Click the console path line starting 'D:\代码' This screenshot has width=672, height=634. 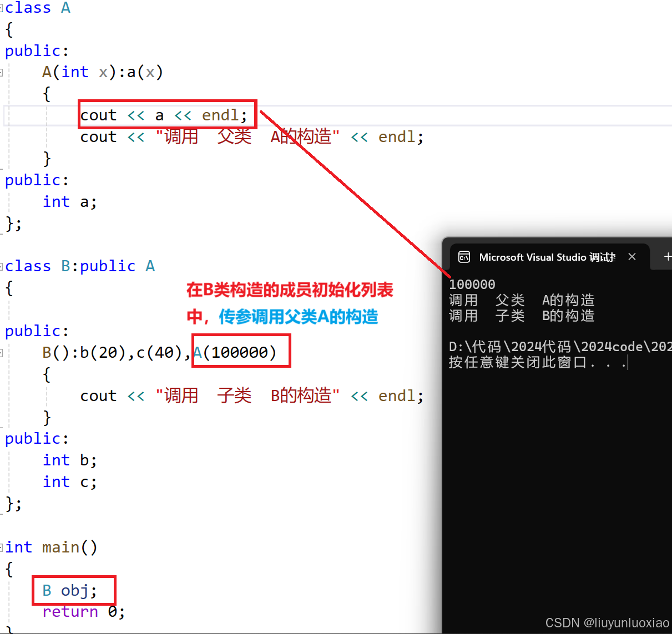(560, 347)
